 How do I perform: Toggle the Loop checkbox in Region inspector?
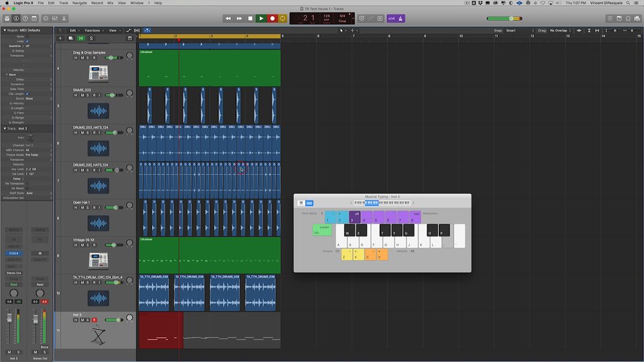click(x=27, y=41)
